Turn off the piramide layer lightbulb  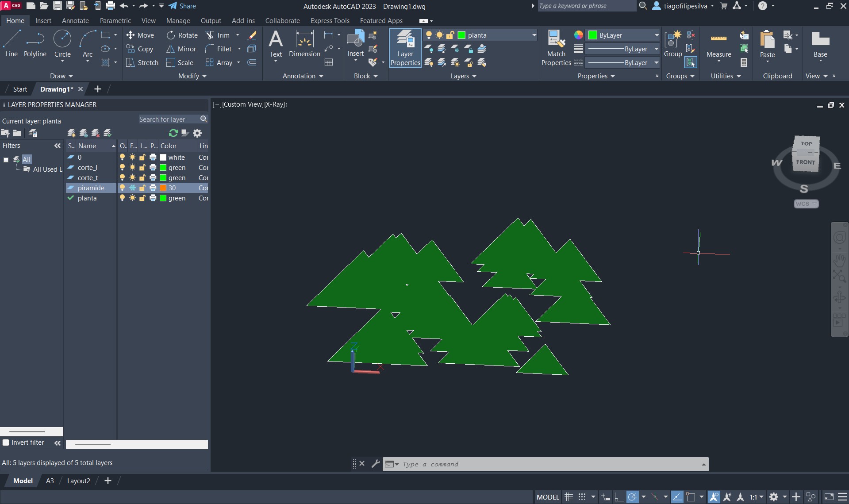pyautogui.click(x=123, y=188)
